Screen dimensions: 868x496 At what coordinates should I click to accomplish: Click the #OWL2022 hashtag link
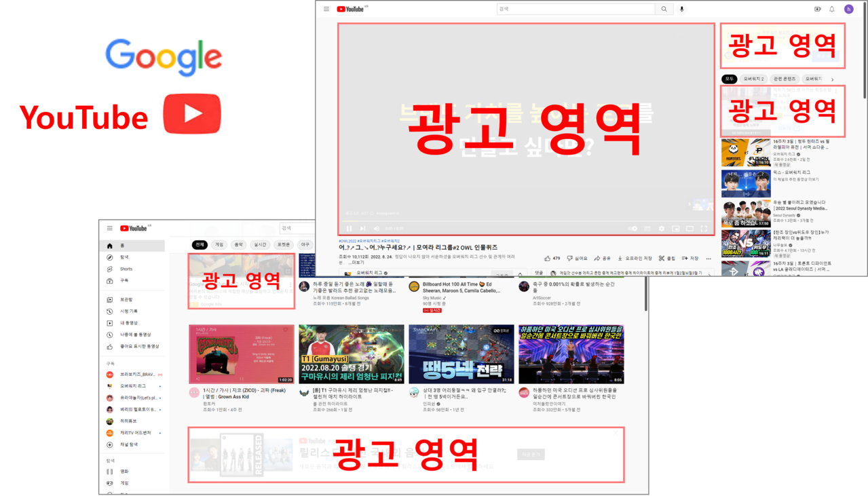point(347,241)
